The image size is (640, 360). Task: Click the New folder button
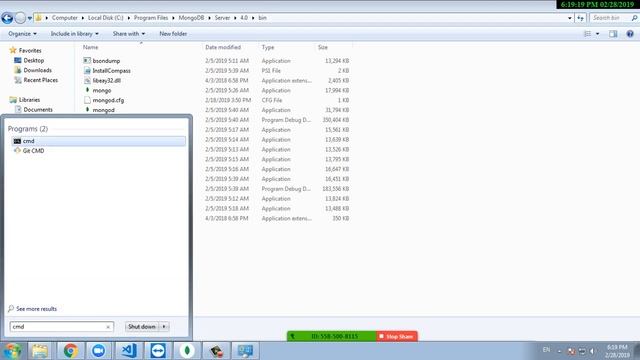click(173, 34)
